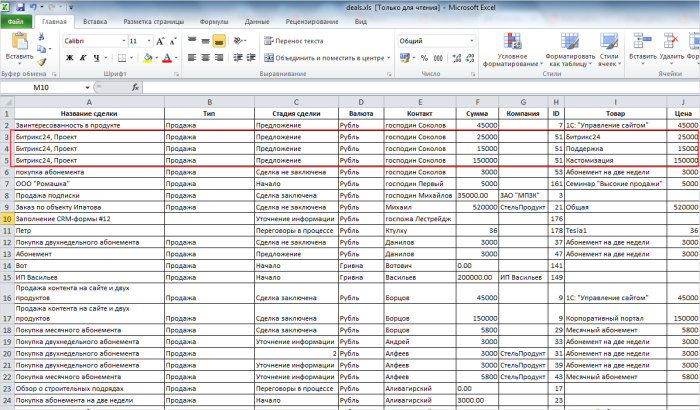Toggle Перенос текста wrap text
This screenshot has width=700, height=410.
pyautogui.click(x=293, y=41)
